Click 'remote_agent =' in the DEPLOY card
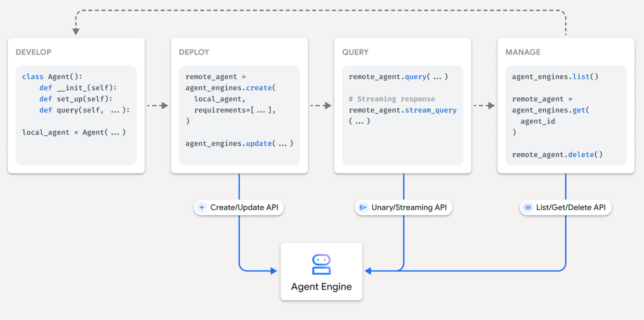 pyautogui.click(x=216, y=77)
